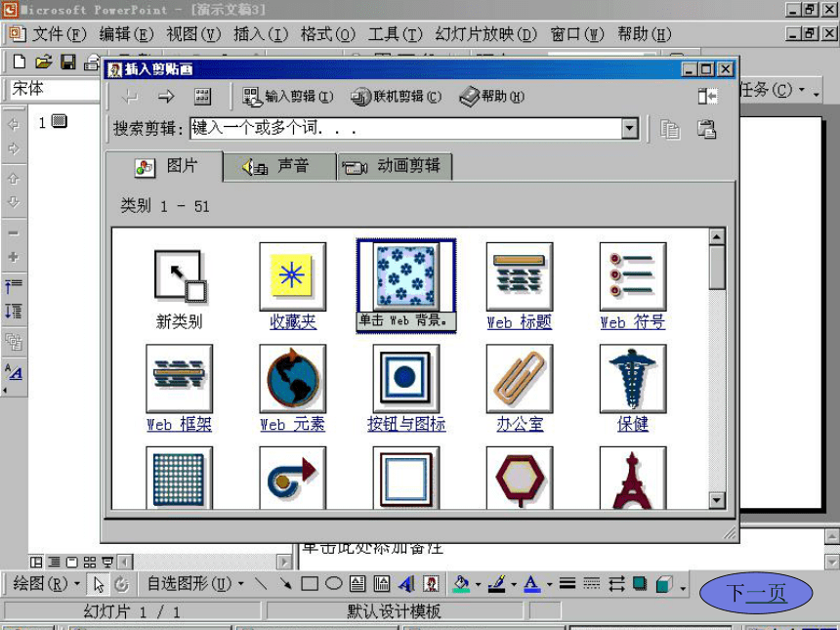Click the All Categories grid icon

202,97
